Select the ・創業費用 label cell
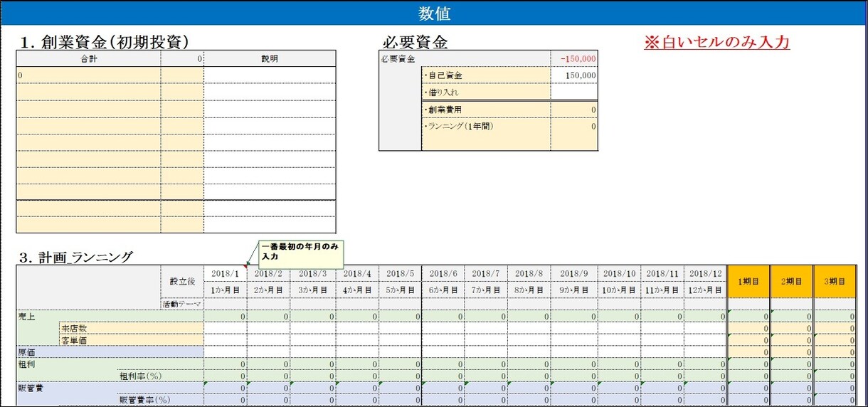This screenshot has height=407, width=868. tap(486, 110)
